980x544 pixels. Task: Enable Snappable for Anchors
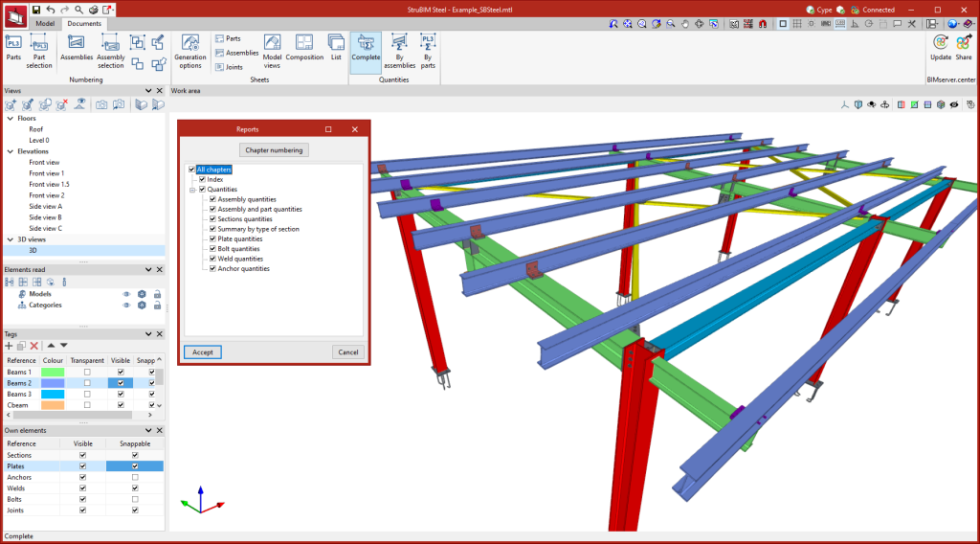[134, 477]
